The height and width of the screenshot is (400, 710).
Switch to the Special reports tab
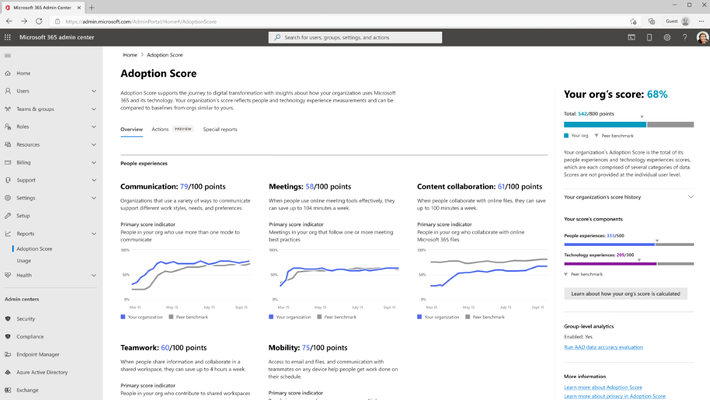[x=220, y=130]
